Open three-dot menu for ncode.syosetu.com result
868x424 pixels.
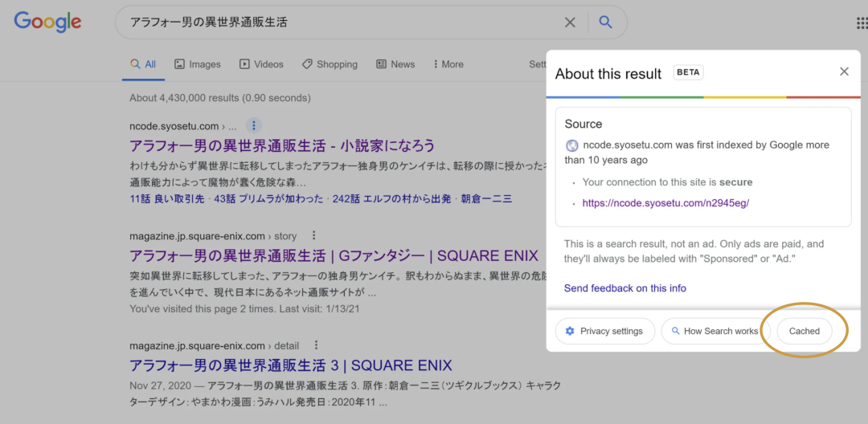click(x=254, y=125)
